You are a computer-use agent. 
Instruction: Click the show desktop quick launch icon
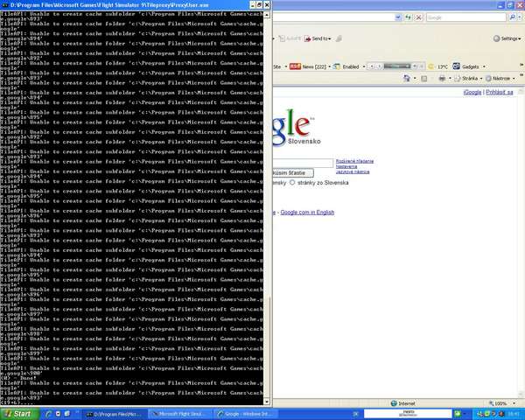point(67,414)
